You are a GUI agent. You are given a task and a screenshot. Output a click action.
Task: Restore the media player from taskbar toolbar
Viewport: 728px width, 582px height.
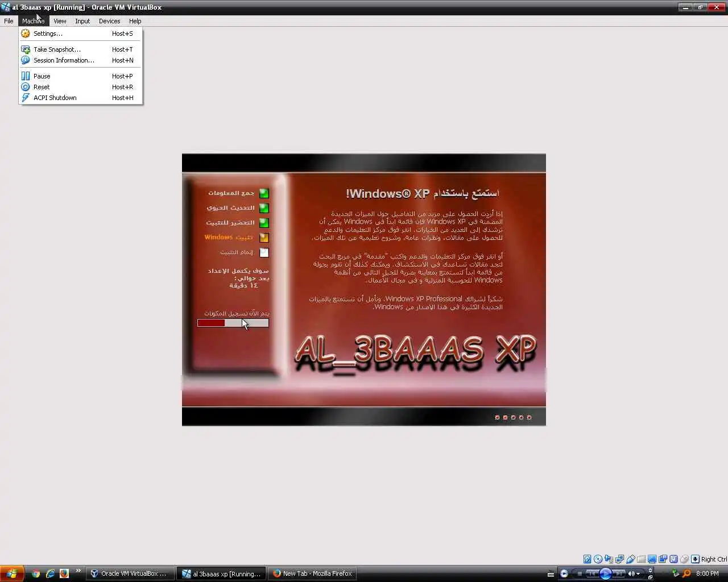point(650,577)
